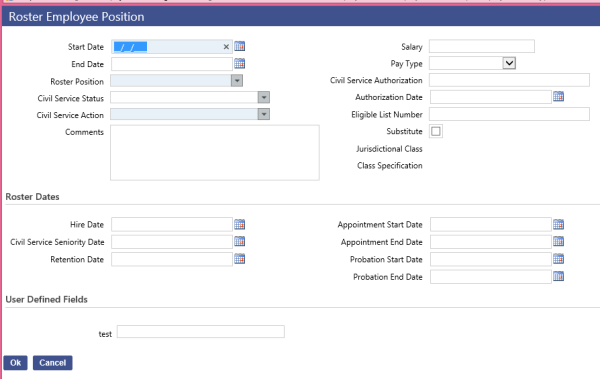The width and height of the screenshot is (600, 379).
Task: Click the Salary input field
Action: pyautogui.click(x=482, y=46)
